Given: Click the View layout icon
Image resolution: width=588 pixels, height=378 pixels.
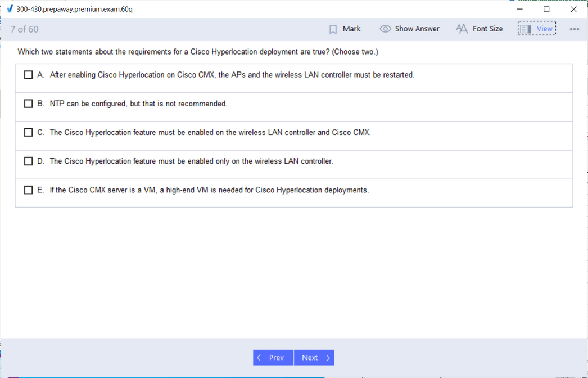Looking at the screenshot, I should 526,29.
